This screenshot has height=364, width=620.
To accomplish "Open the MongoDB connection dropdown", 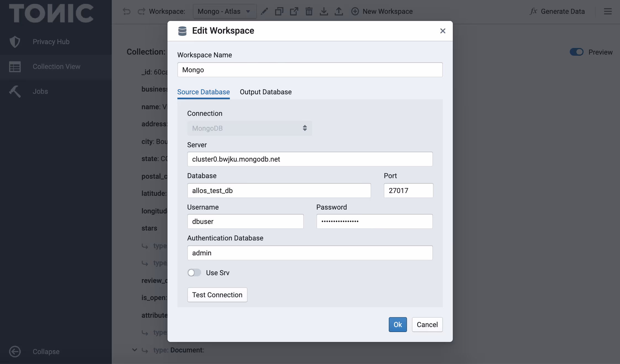I will (249, 128).
